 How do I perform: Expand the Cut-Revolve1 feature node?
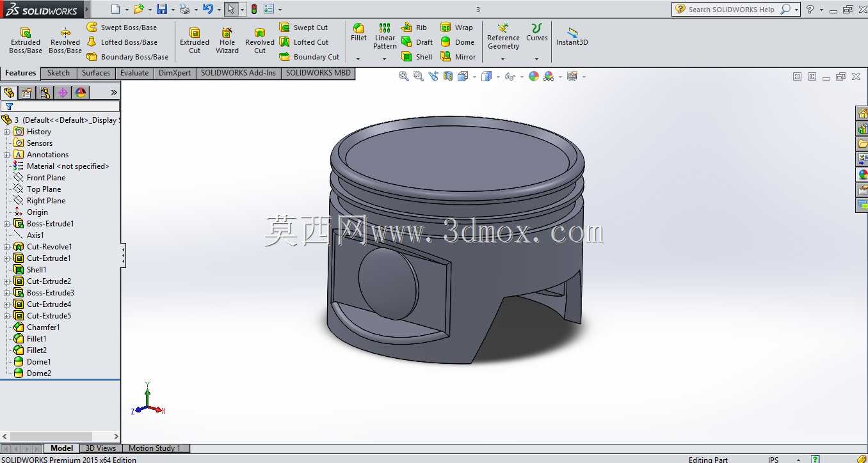(x=7, y=247)
